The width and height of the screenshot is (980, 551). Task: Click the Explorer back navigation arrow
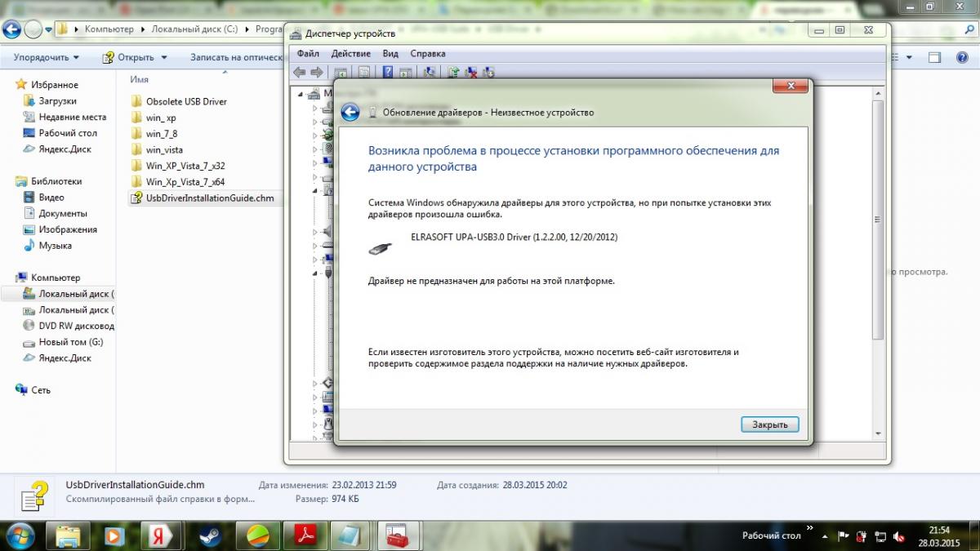12,29
